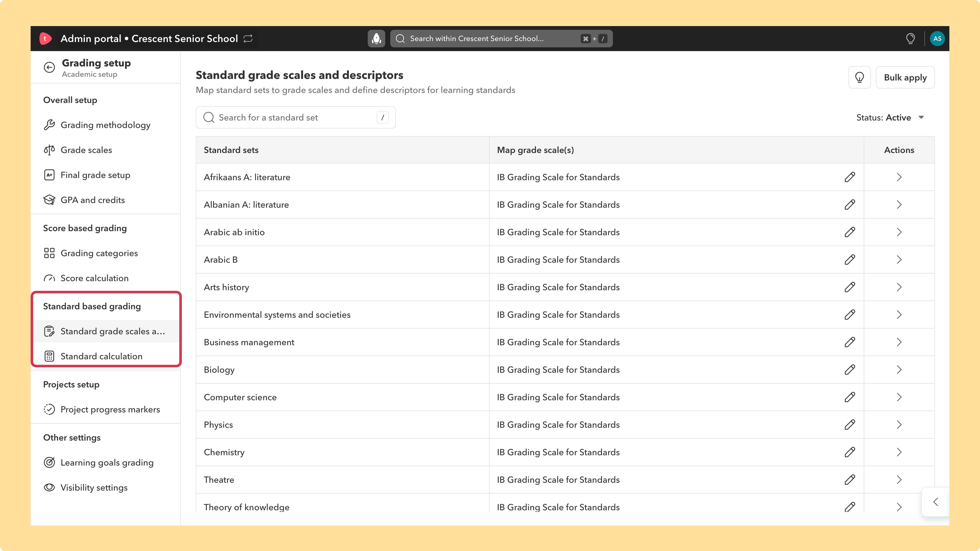The width and height of the screenshot is (980, 551).
Task: Open the collapsed side panel arrow tab
Action: (935, 502)
